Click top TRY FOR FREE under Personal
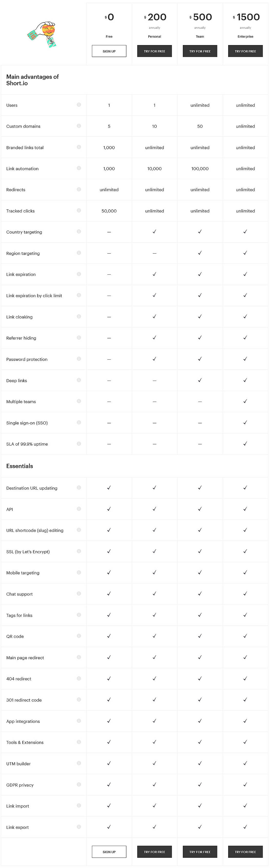274x868 pixels. coord(154,51)
